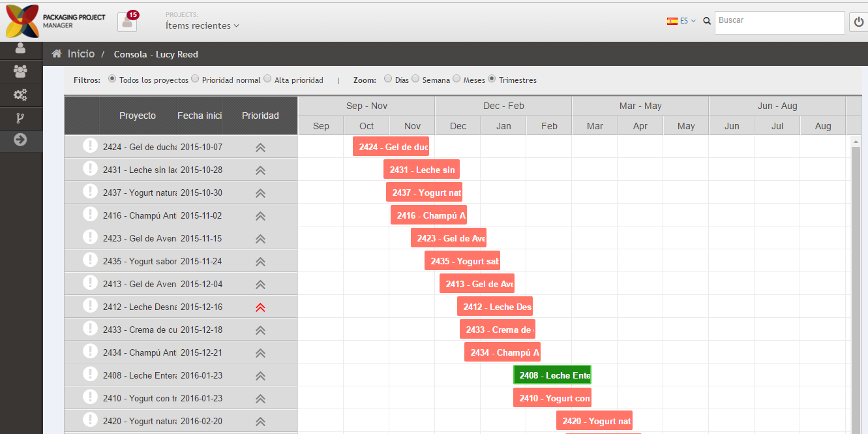Open the user profile sidebar icon
Screen dimensions: 868x434
click(20, 49)
